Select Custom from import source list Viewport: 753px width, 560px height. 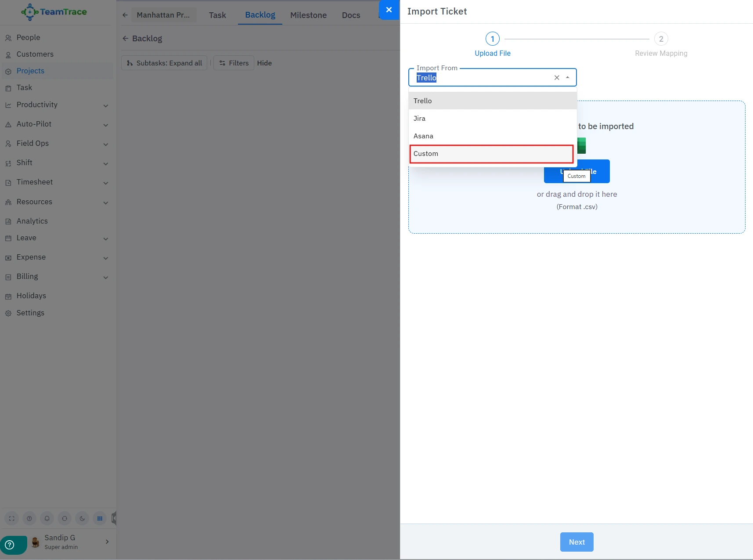tap(491, 154)
